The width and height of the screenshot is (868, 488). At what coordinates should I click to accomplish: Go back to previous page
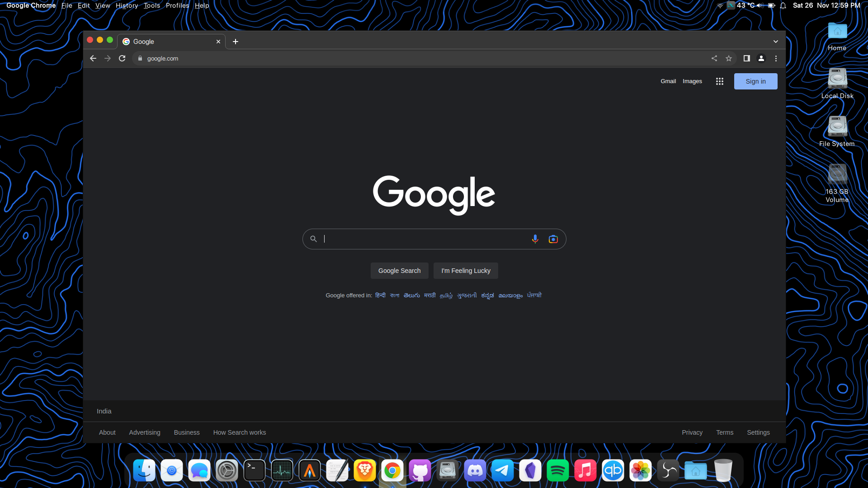coord(93,58)
